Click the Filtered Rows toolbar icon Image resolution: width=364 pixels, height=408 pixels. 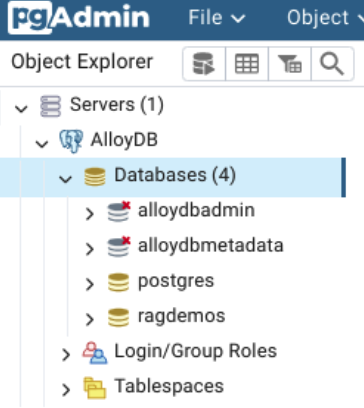tap(290, 64)
